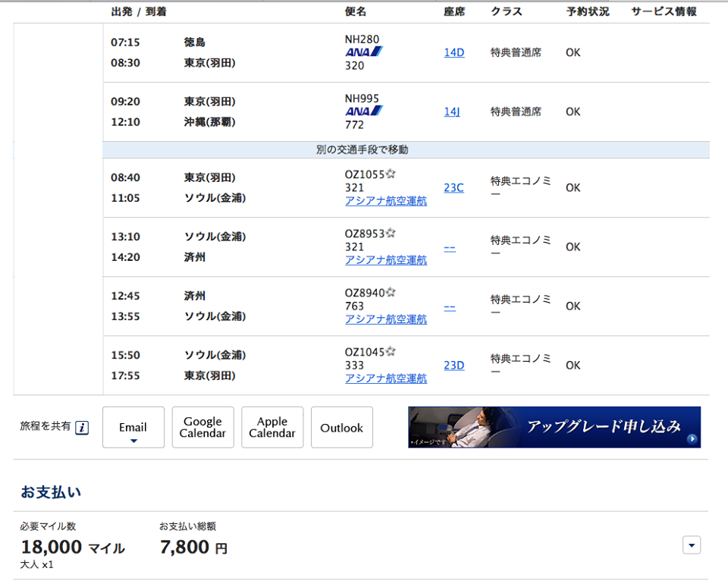Click 済州 arrival at 14:20
This screenshot has width=728, height=584.
pos(195,257)
